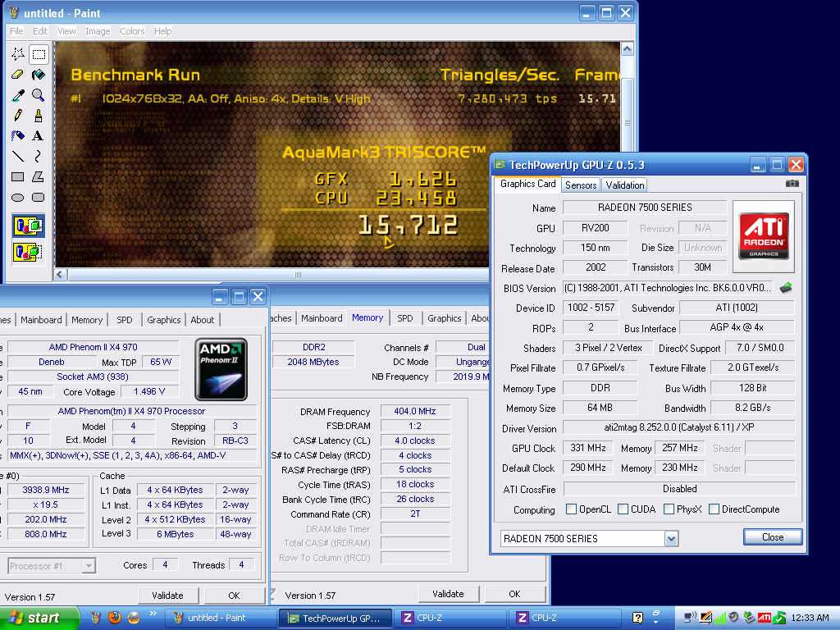Select the Line tool in Paint
Viewport: 840px width, 630px height.
(18, 156)
